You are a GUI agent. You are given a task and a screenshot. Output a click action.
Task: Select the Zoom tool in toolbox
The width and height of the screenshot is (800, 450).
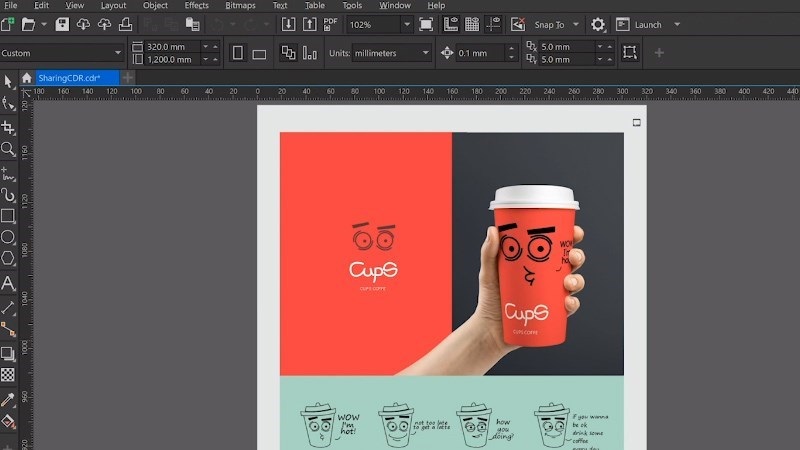point(8,149)
